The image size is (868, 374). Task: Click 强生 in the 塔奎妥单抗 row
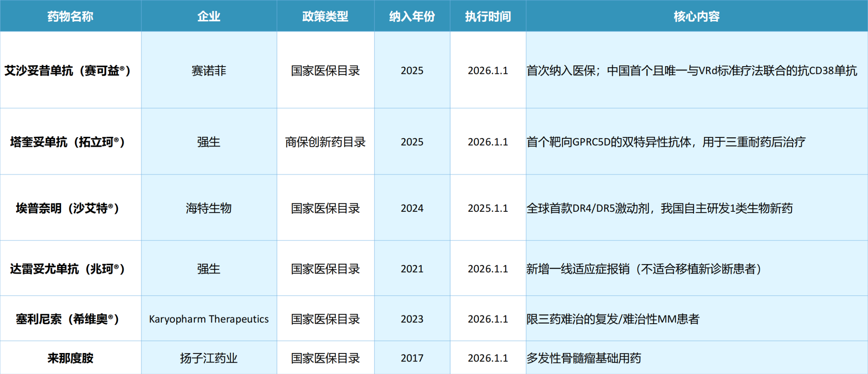pyautogui.click(x=209, y=142)
